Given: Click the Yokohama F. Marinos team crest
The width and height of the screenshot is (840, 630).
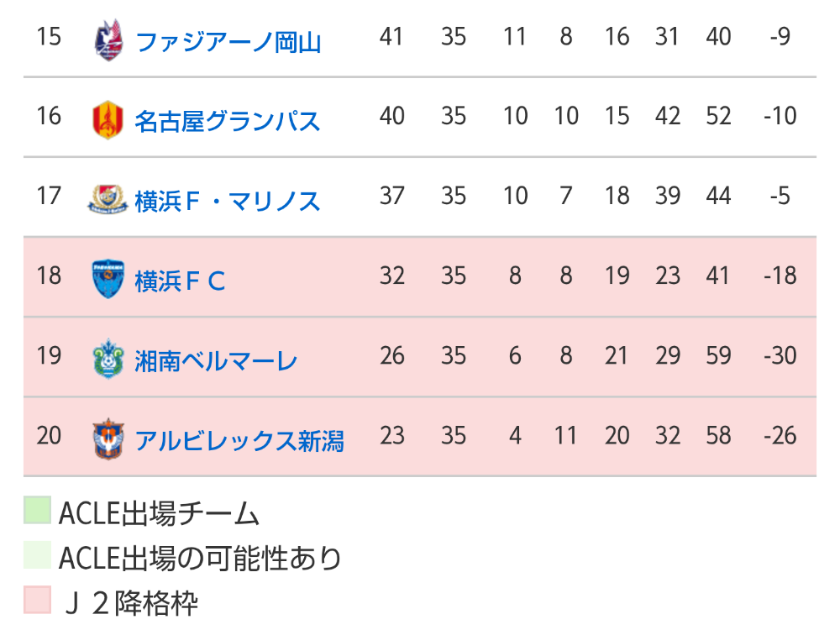Looking at the screenshot, I should point(108,199).
